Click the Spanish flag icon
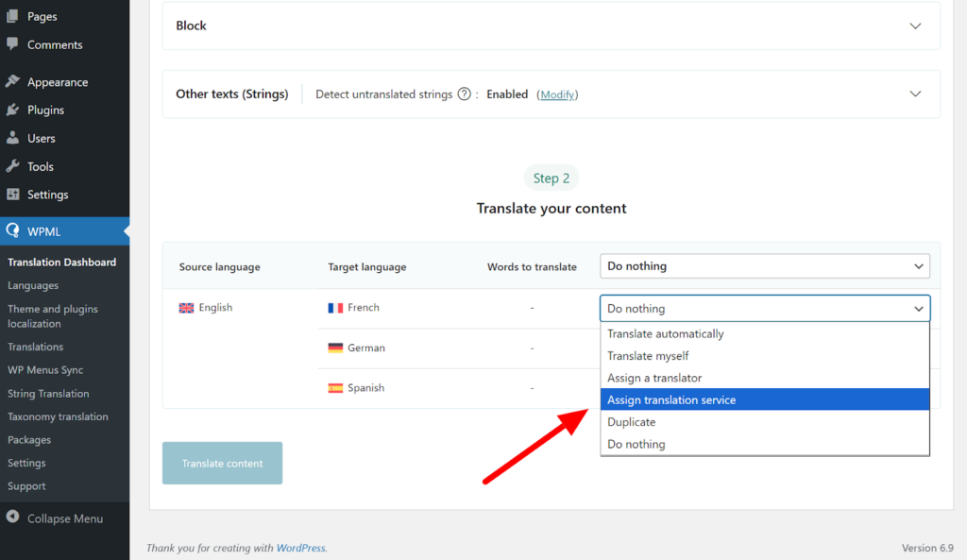 click(335, 388)
